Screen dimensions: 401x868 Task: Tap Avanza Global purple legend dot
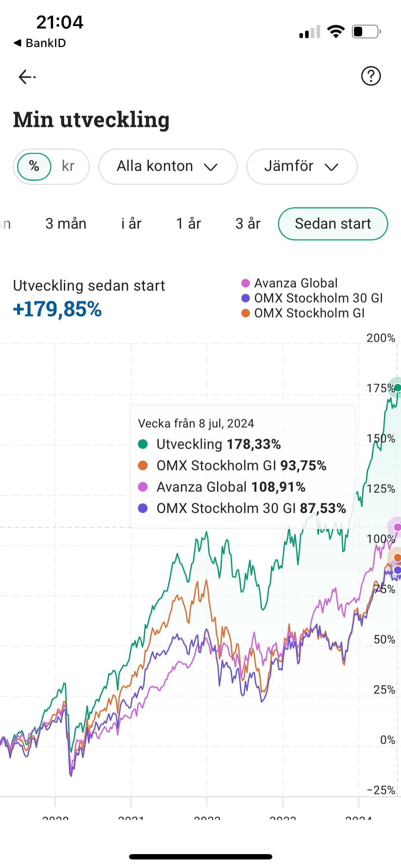246,283
